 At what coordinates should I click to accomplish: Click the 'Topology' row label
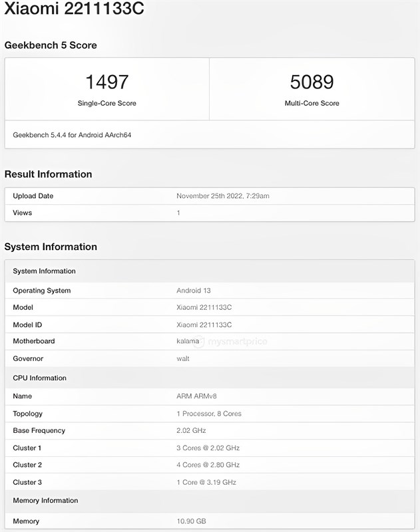coord(27,414)
